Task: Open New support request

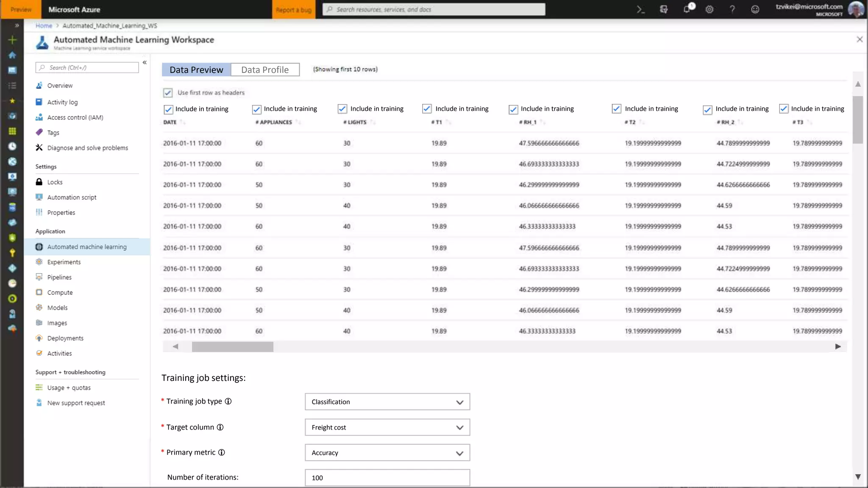Action: [x=76, y=403]
